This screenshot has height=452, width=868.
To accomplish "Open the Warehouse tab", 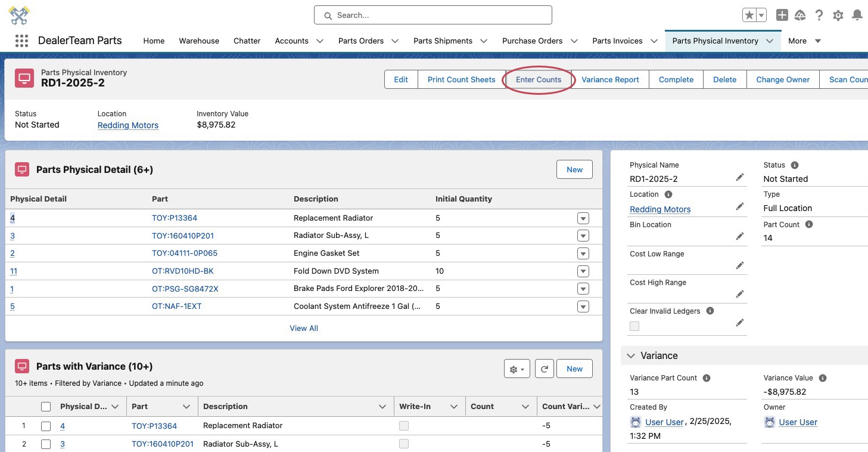I will point(199,41).
